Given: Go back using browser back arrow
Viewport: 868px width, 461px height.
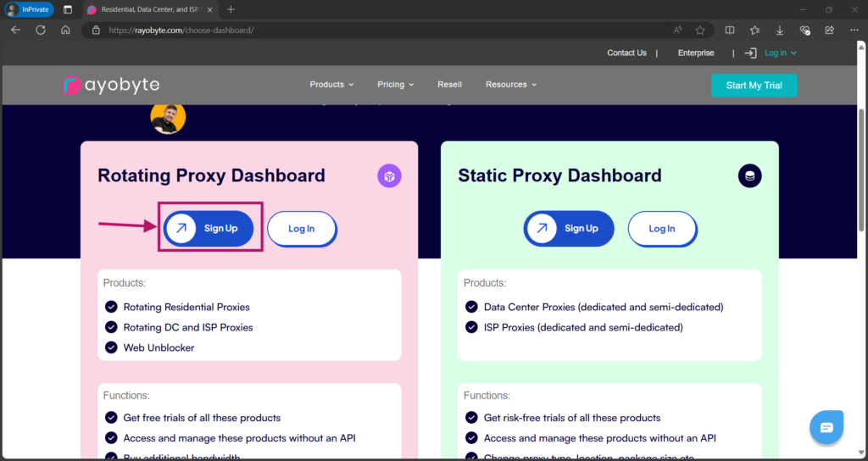Looking at the screenshot, I should coord(15,30).
